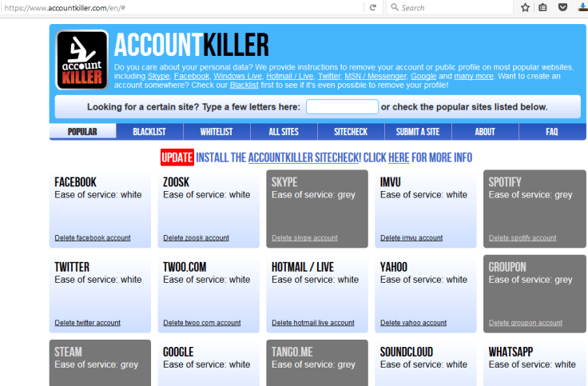Click the Hotmail / Live header link
Image resolution: width=588 pixels, height=386 pixels.
(290, 76)
